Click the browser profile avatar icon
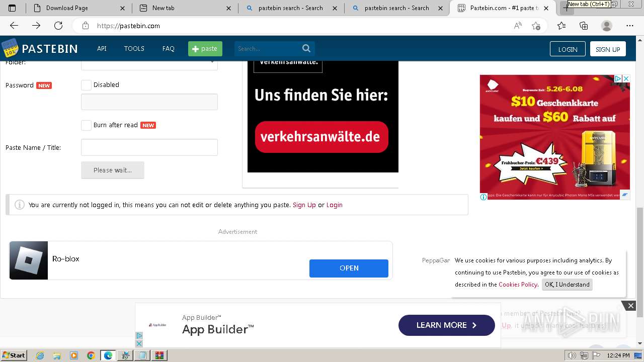Image resolution: width=644 pixels, height=362 pixels. tap(607, 26)
